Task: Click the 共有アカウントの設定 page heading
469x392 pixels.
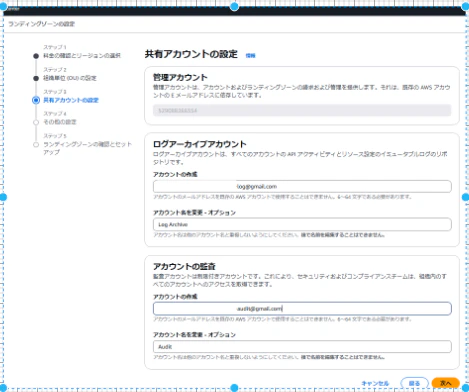Action: 191,54
